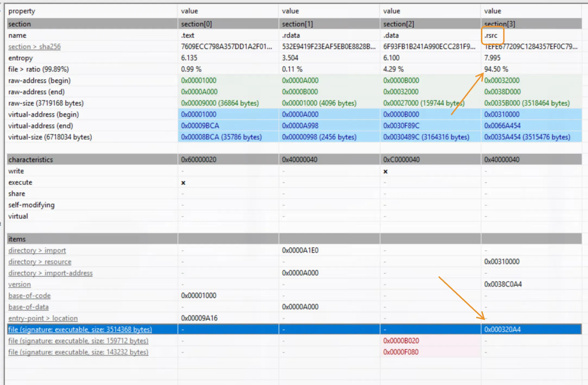588x385 pixels.
Task: Open entry-point > location link
Action: 43,318
